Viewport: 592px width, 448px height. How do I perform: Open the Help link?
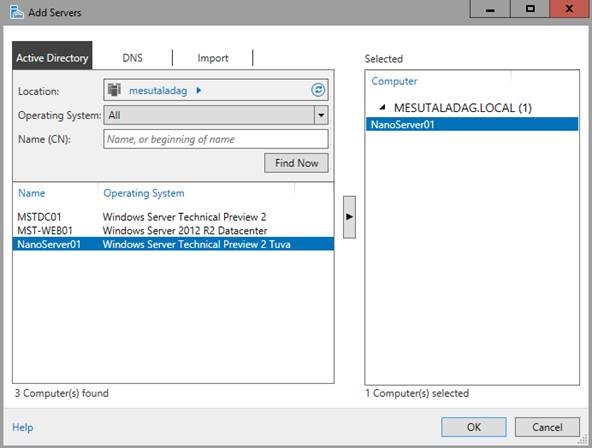pos(23,427)
